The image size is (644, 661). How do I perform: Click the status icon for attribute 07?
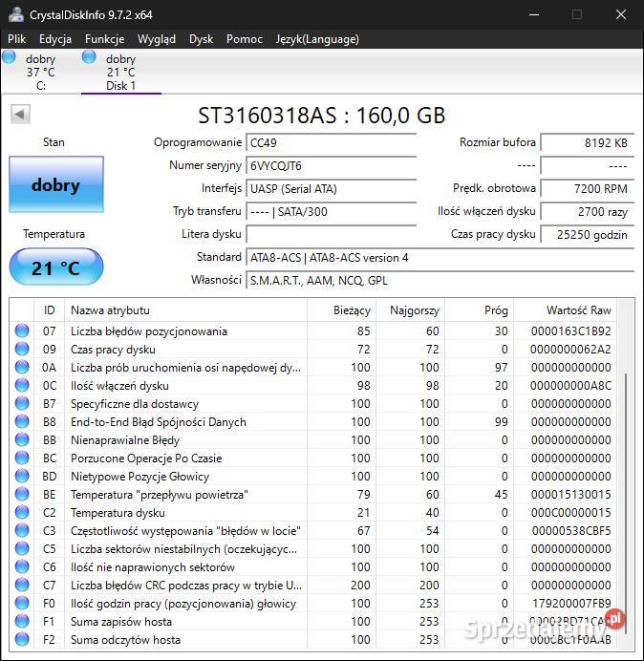[x=22, y=331]
